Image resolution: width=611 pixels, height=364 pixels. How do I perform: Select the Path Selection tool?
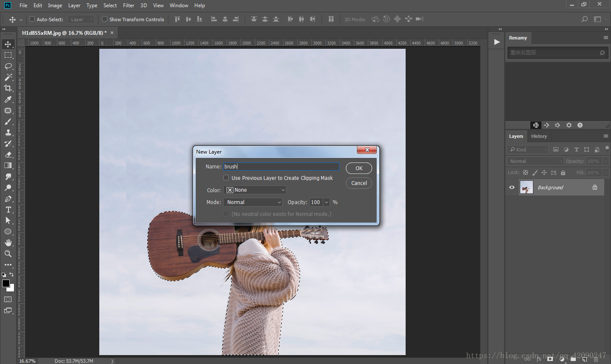8,221
